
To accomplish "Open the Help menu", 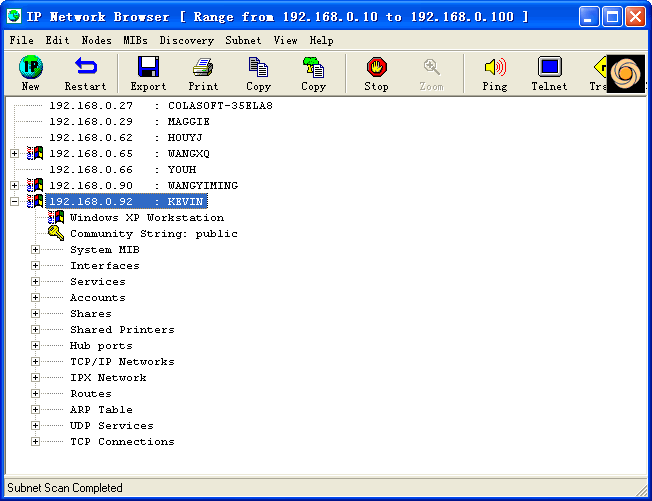I will 321,40.
